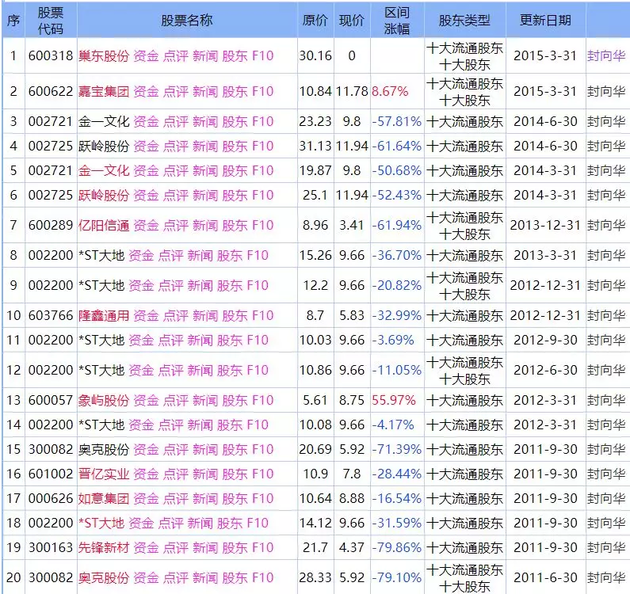Click current price 3.41
Screen dimensions: 630x594
pos(352,225)
